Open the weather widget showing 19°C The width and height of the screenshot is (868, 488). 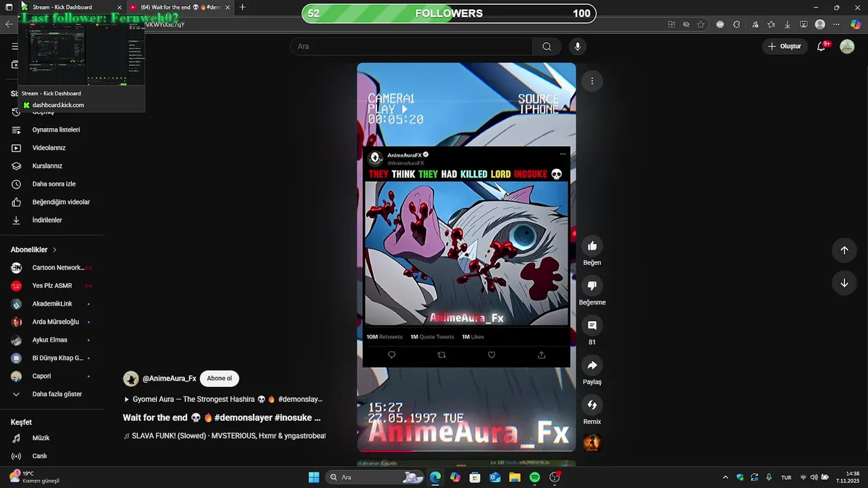34,477
